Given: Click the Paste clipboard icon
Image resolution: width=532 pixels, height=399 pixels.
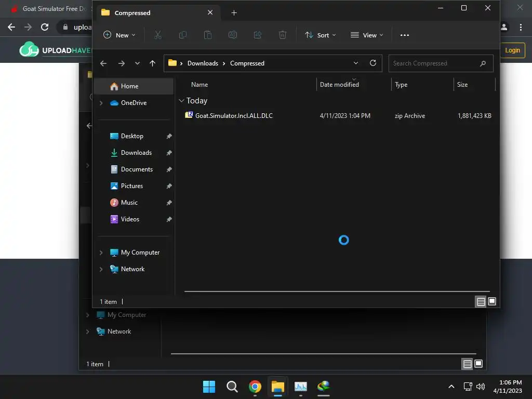Looking at the screenshot, I should tap(208, 35).
